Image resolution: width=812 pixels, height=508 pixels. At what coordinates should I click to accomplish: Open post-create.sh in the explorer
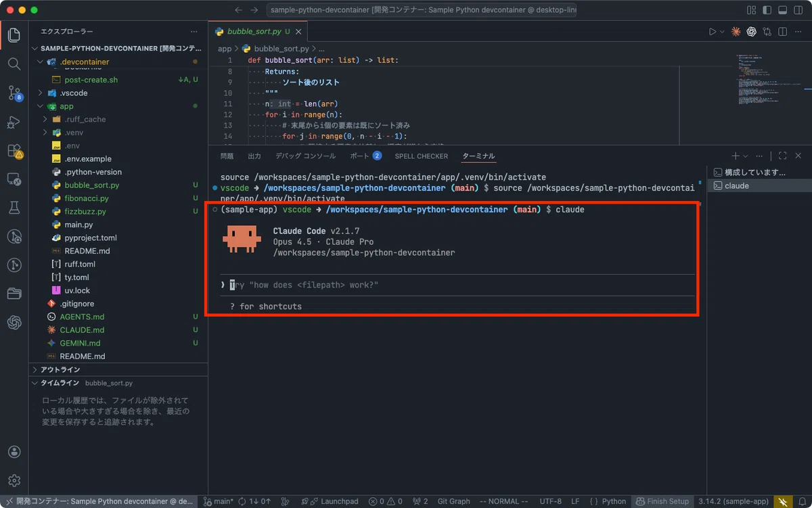click(x=91, y=80)
